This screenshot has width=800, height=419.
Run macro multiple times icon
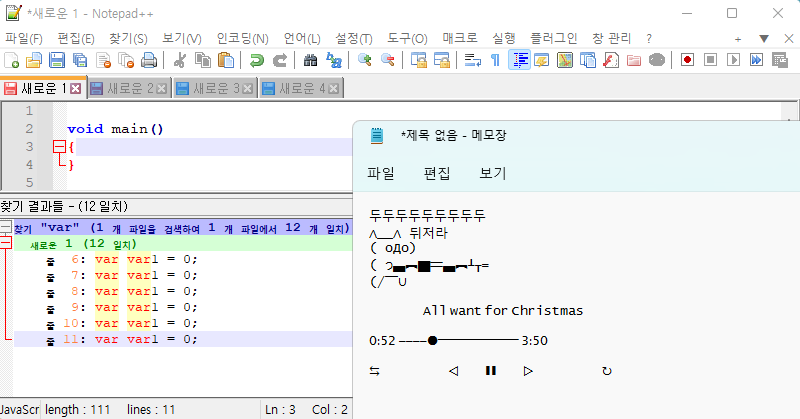click(x=756, y=60)
